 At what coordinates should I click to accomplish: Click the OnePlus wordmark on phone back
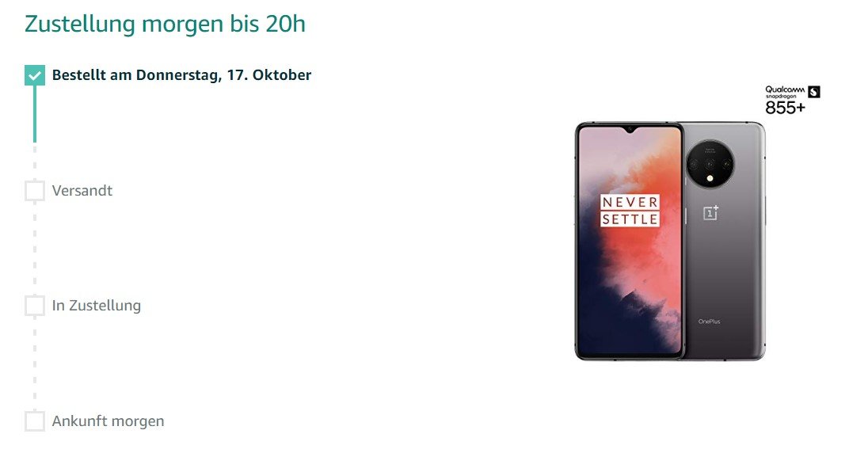(x=709, y=322)
